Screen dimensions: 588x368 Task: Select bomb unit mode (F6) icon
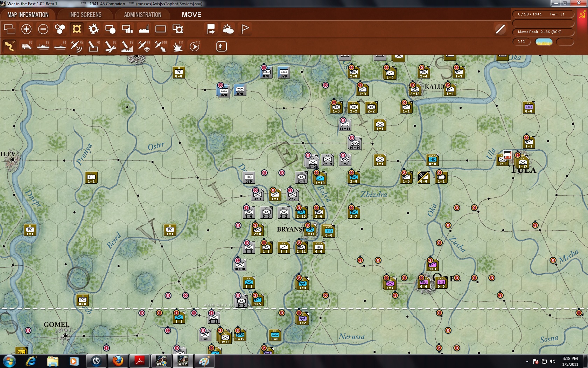click(x=93, y=46)
